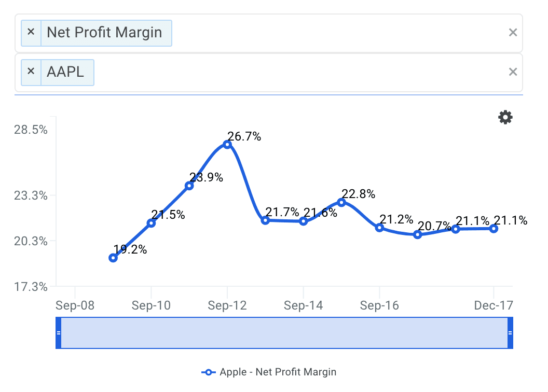The height and width of the screenshot is (392, 548).
Task: Remove the Net Profit Margin tag
Action: (x=31, y=32)
